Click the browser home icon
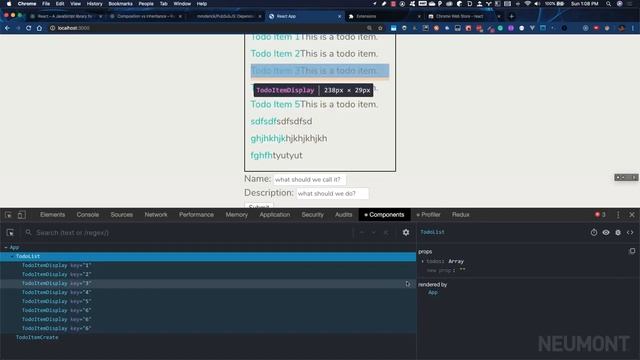Screen dimensions: 640x360 (39, 28)
